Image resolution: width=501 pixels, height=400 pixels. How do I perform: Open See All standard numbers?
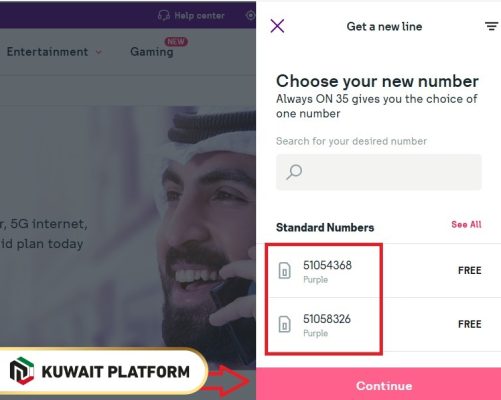(x=466, y=225)
